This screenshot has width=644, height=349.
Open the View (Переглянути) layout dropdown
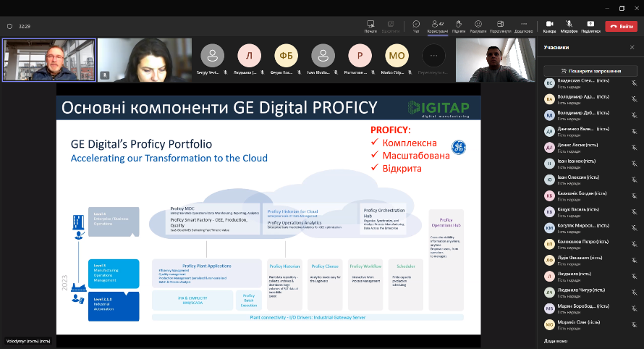point(500,26)
